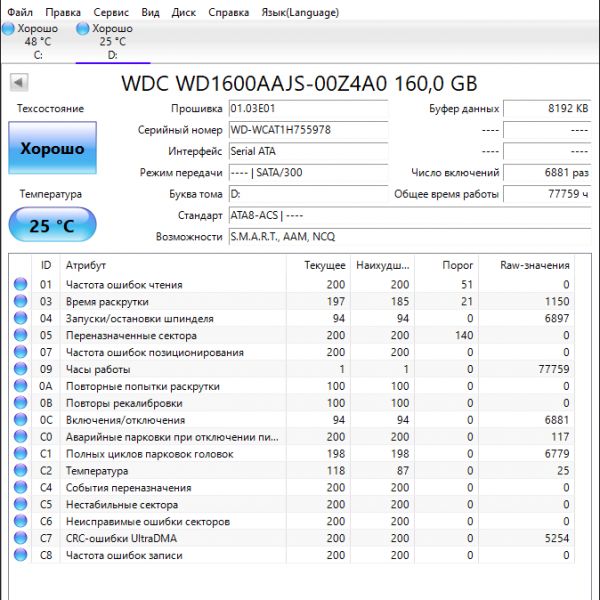Screen dimensions: 600x600
Task: Click the previous disk arrow button
Action: (x=19, y=82)
